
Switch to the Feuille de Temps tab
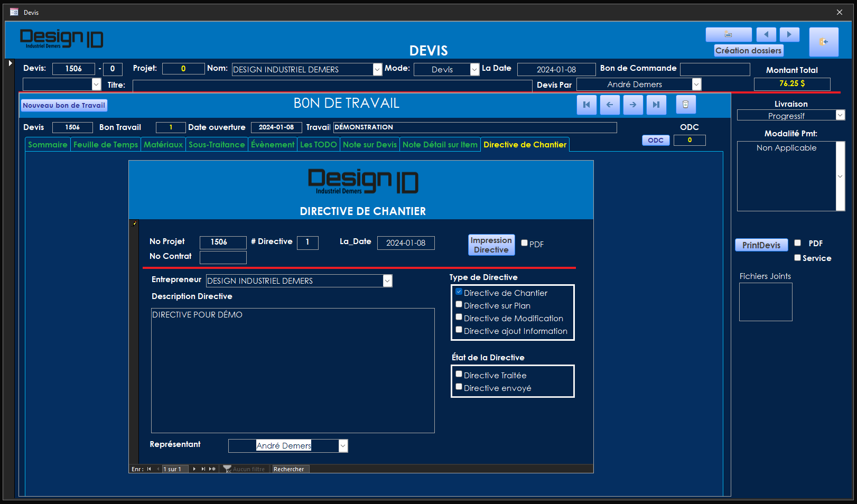tap(105, 145)
